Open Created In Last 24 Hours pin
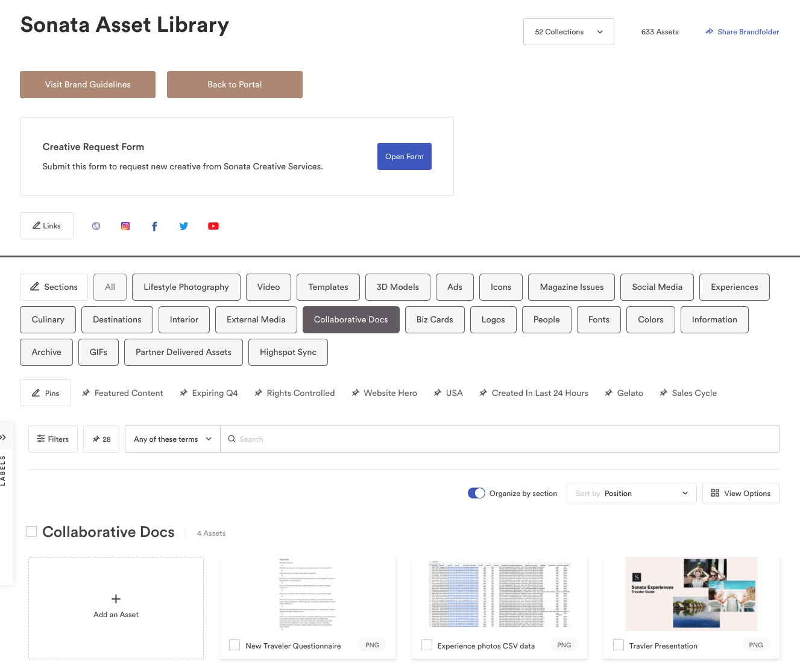Screen dimensions: 800x672 click(534, 393)
